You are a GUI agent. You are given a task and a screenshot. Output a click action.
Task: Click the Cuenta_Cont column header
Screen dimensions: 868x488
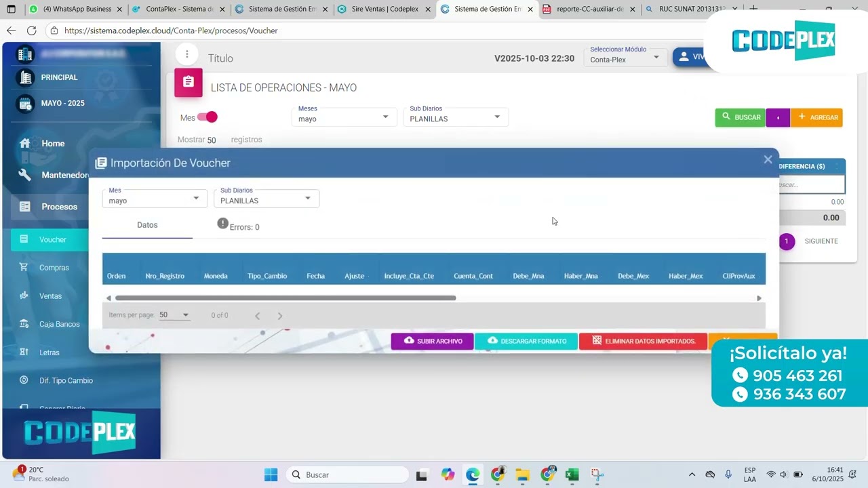pos(473,276)
